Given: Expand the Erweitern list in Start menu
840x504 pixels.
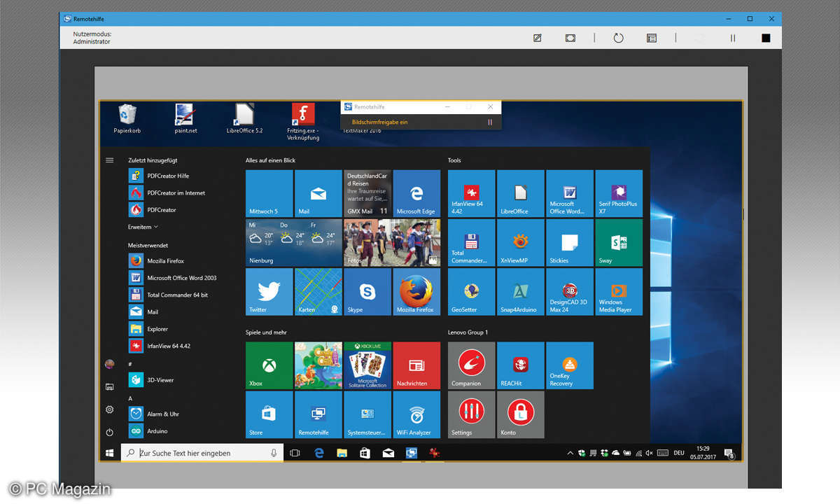Looking at the screenshot, I should (143, 227).
